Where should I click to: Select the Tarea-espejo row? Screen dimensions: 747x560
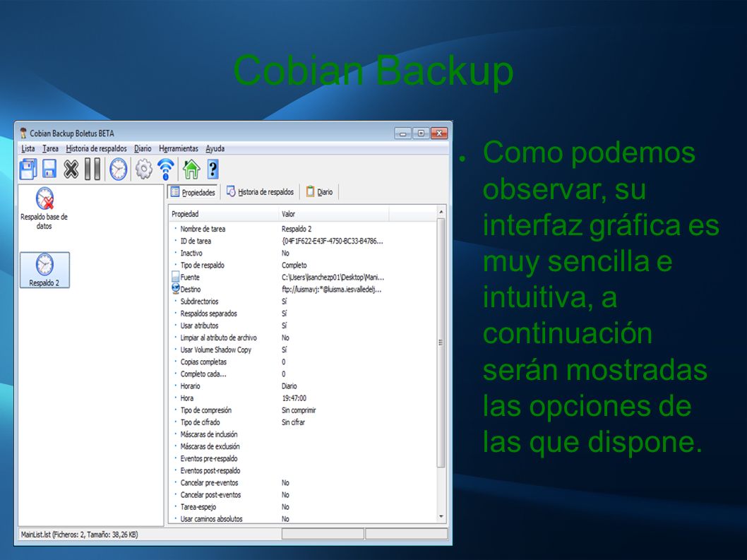click(x=302, y=506)
